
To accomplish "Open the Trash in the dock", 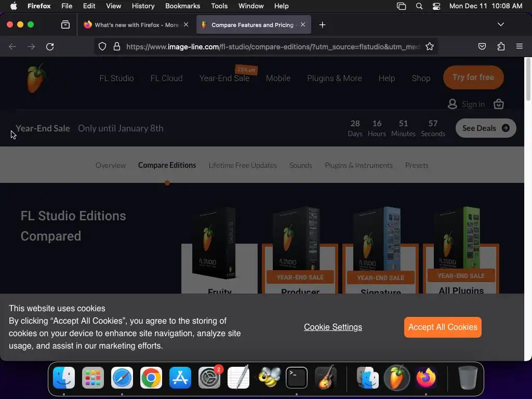I will (468, 378).
